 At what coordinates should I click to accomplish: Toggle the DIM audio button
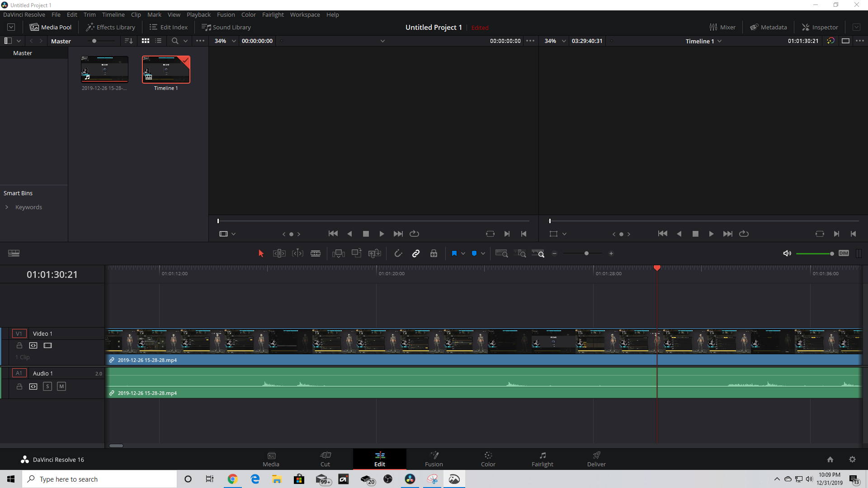click(844, 253)
